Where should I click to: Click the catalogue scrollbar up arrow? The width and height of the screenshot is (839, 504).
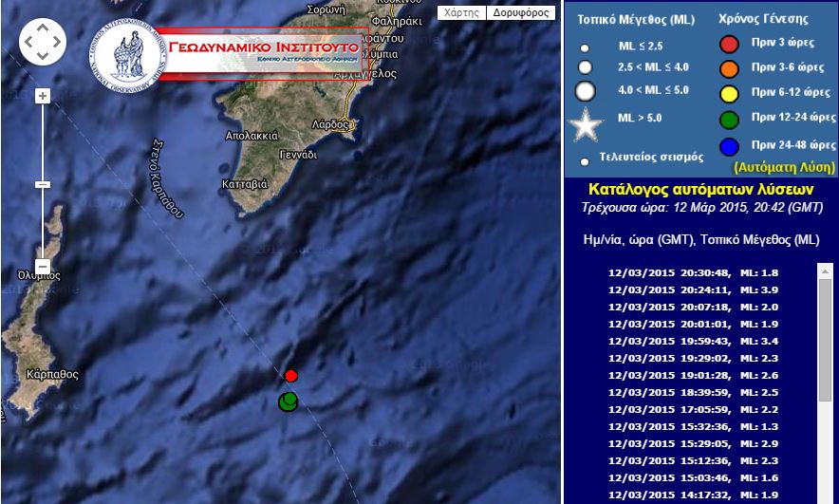pyautogui.click(x=825, y=271)
